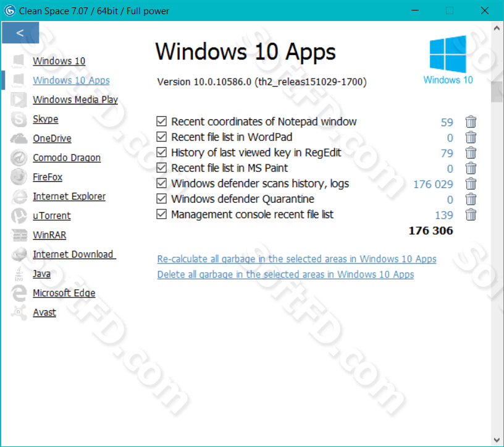Screen dimensions: 504x447
Task: Click the Version 10.0.10586.0 text
Action: coord(262,82)
